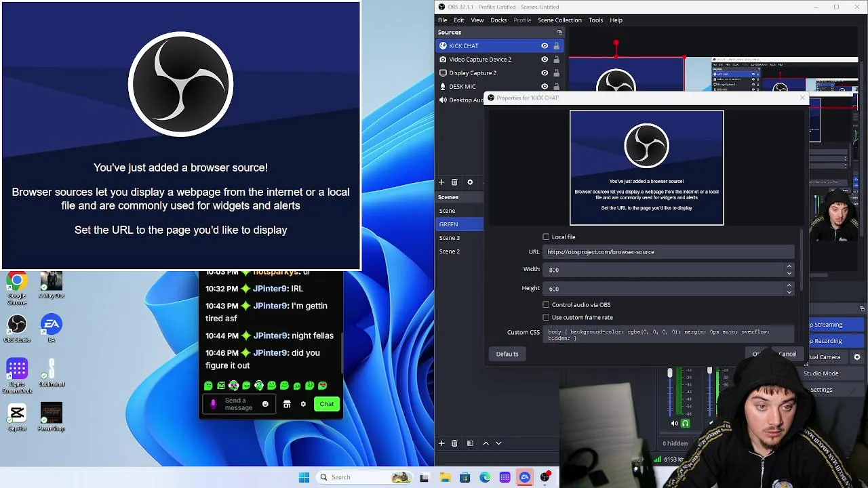868x488 pixels.
Task: Open the OBS Studio desktop shortcut
Action: pyautogui.click(x=17, y=329)
